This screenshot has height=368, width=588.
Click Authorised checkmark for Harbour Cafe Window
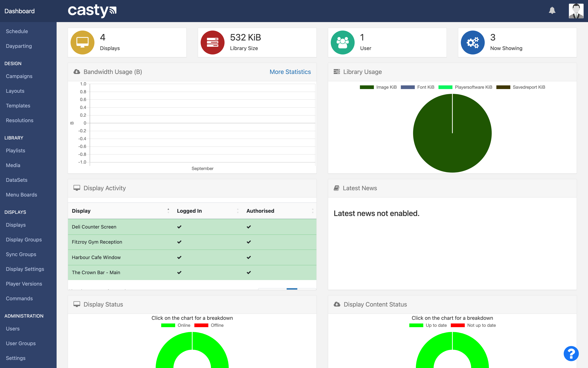(249, 257)
